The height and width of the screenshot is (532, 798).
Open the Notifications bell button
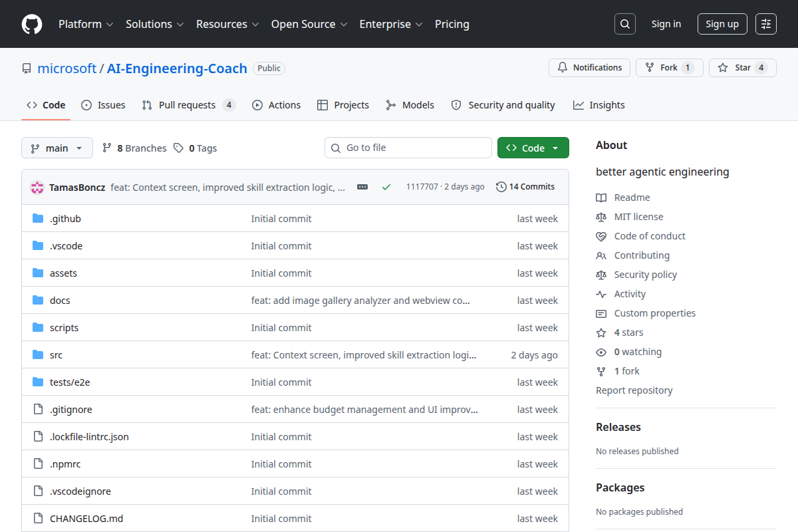point(589,68)
